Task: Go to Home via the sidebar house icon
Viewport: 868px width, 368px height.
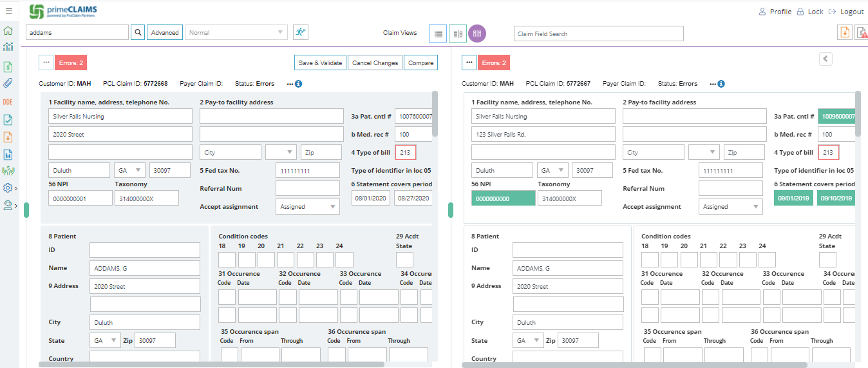Action: point(8,31)
